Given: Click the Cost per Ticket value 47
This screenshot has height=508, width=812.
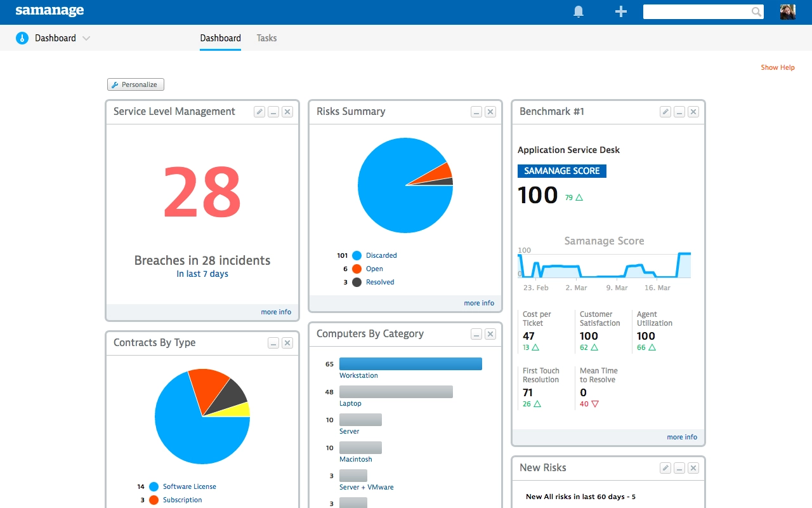Looking at the screenshot, I should pyautogui.click(x=528, y=336).
